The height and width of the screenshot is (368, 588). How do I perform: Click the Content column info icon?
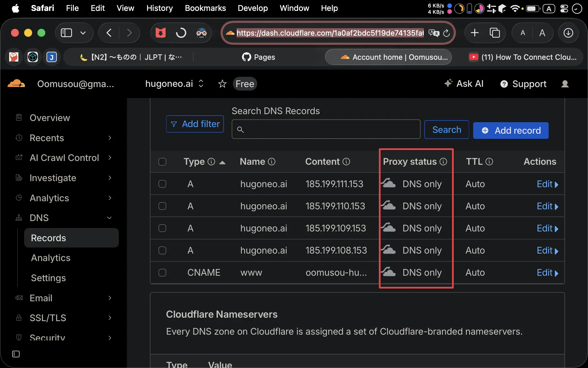point(346,162)
